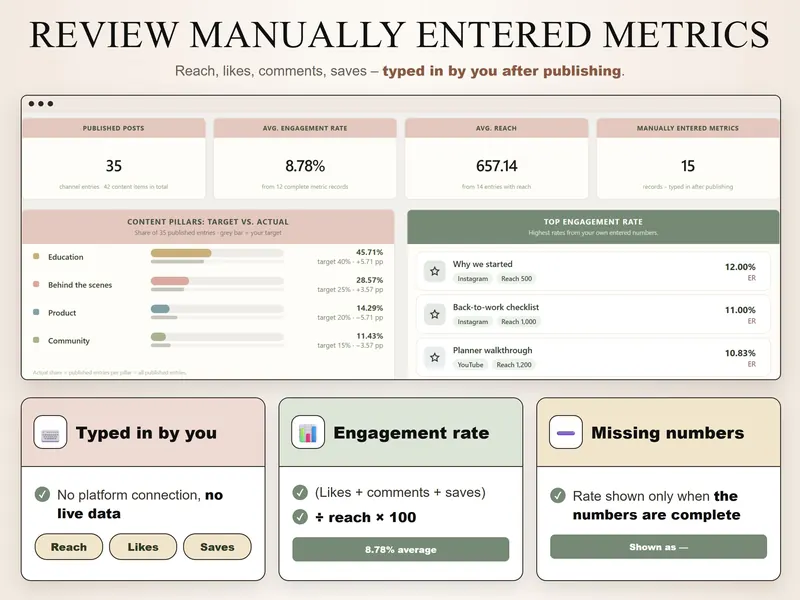Click the Reach 1,200 tag
The height and width of the screenshot is (600, 800).
[x=514, y=365]
